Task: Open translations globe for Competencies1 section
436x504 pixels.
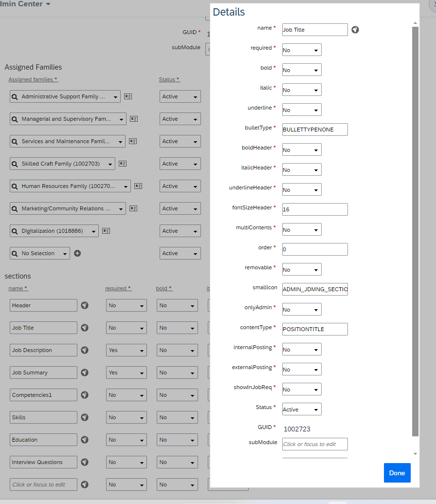Action: pyautogui.click(x=85, y=395)
